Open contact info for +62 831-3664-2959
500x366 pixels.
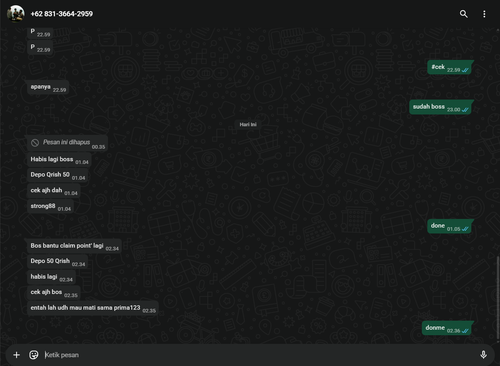pos(62,14)
